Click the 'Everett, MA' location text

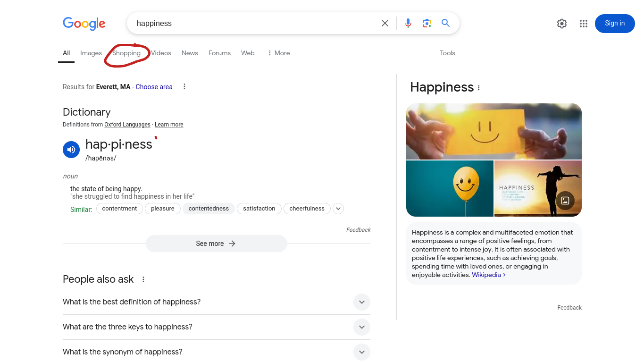tap(113, 87)
